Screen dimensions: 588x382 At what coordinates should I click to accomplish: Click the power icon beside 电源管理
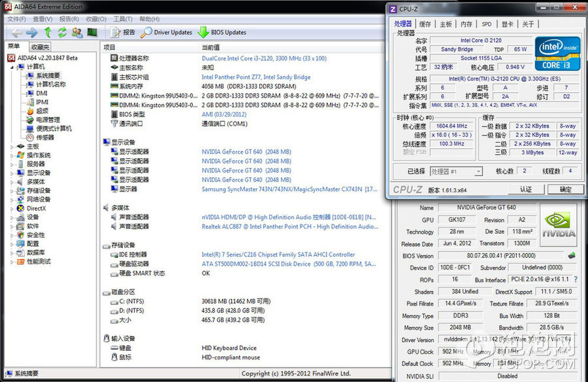click(30, 119)
